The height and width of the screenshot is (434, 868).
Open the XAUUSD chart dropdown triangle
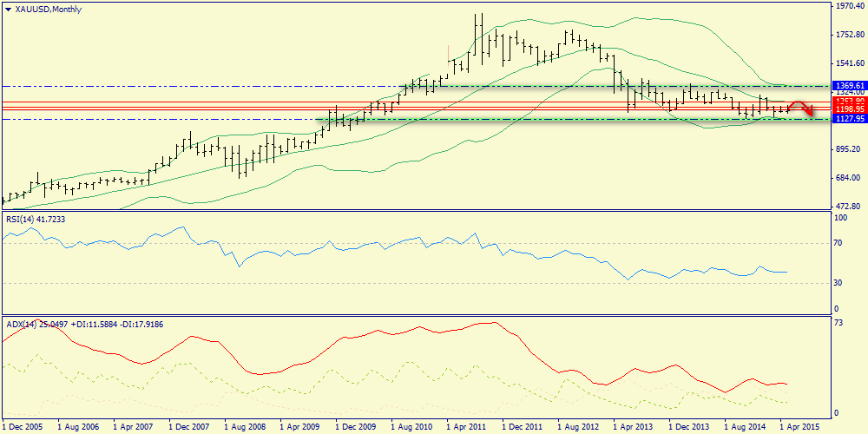pos(8,9)
